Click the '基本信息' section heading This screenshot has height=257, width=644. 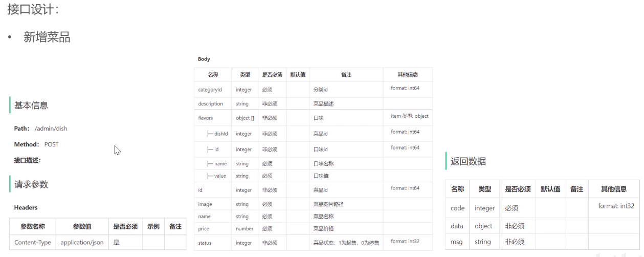(x=31, y=105)
